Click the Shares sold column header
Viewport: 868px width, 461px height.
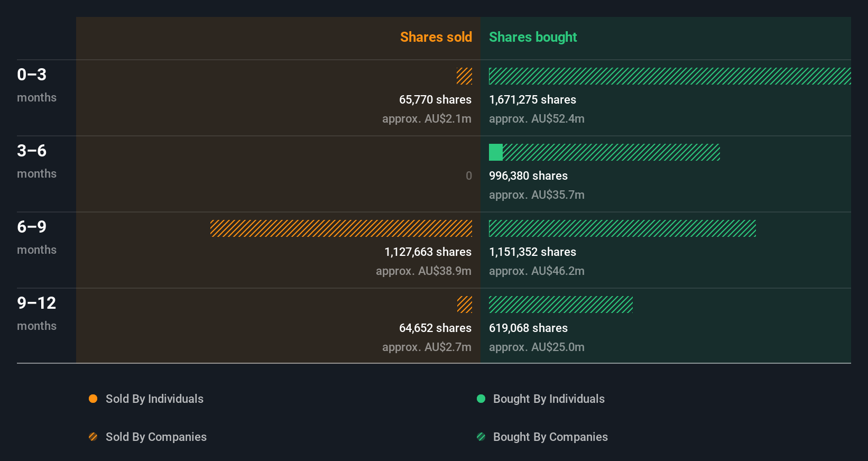tap(436, 37)
